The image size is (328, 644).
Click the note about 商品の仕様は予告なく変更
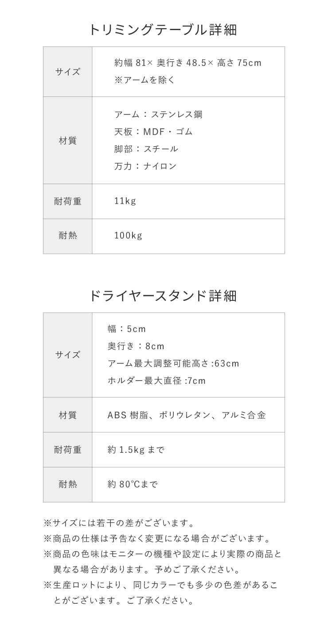pos(156,539)
